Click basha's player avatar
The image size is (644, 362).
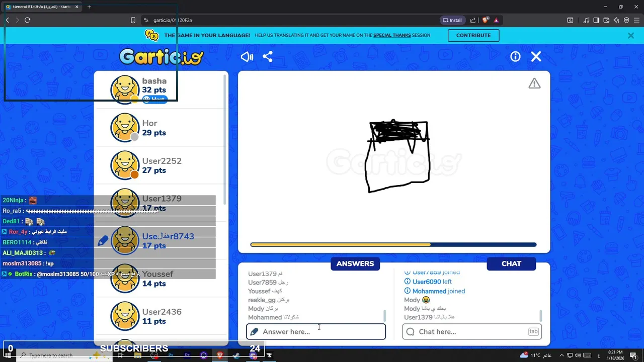click(125, 89)
